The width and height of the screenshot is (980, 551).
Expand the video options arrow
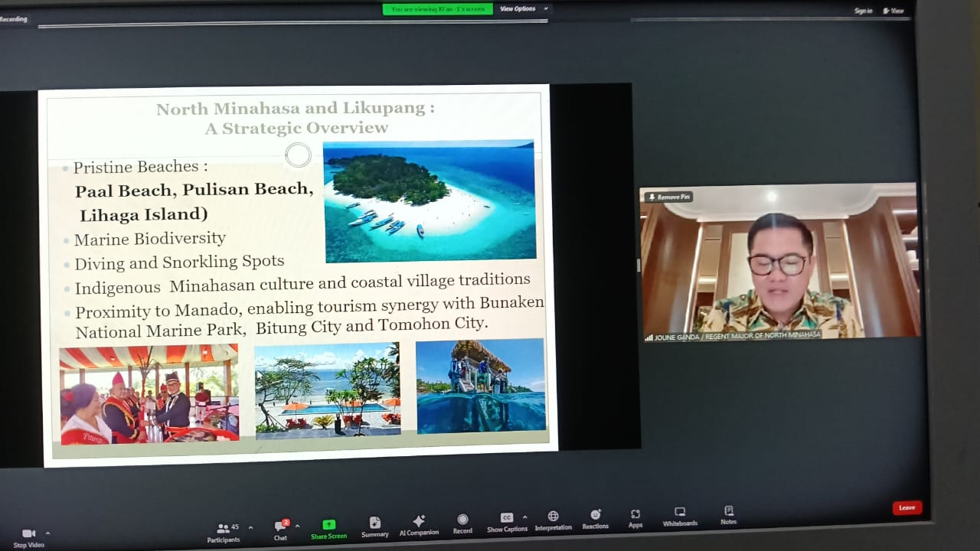pyautogui.click(x=47, y=533)
